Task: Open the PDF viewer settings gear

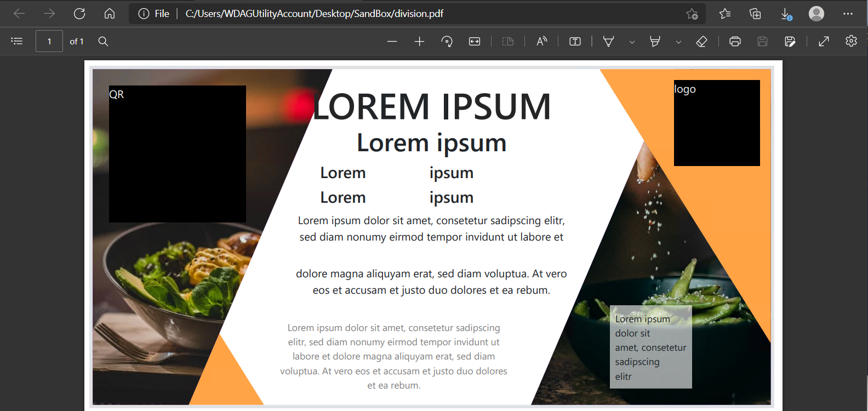Action: (x=851, y=41)
